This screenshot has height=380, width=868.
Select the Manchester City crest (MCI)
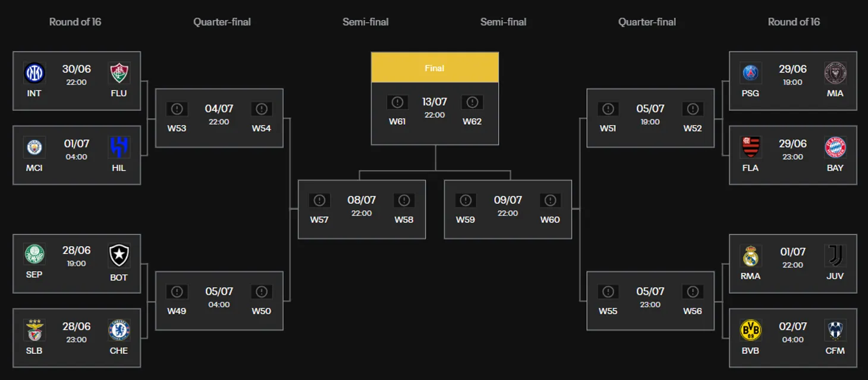[34, 147]
